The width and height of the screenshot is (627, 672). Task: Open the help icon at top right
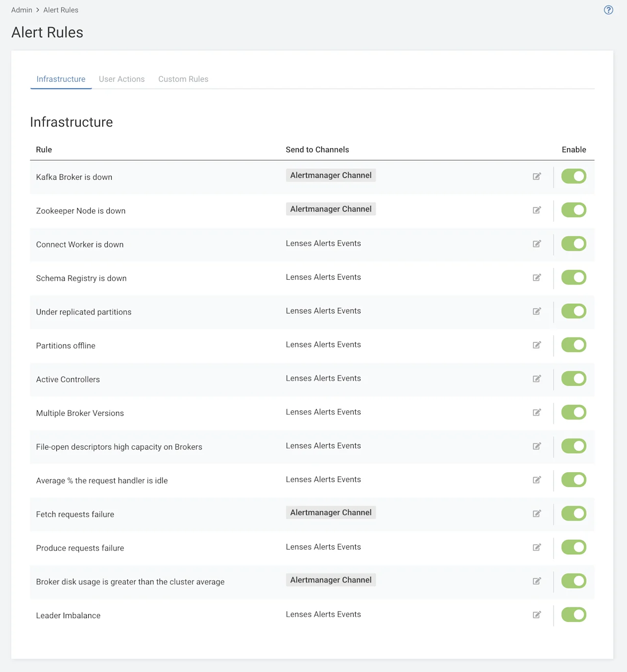(608, 10)
